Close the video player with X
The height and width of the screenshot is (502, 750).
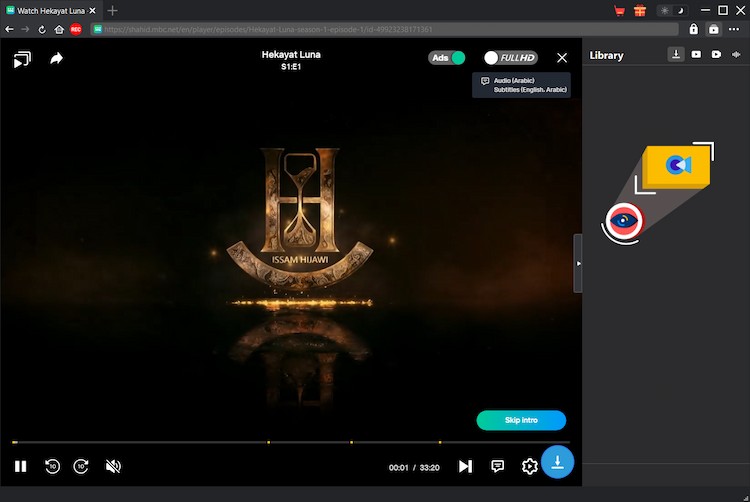[562, 58]
